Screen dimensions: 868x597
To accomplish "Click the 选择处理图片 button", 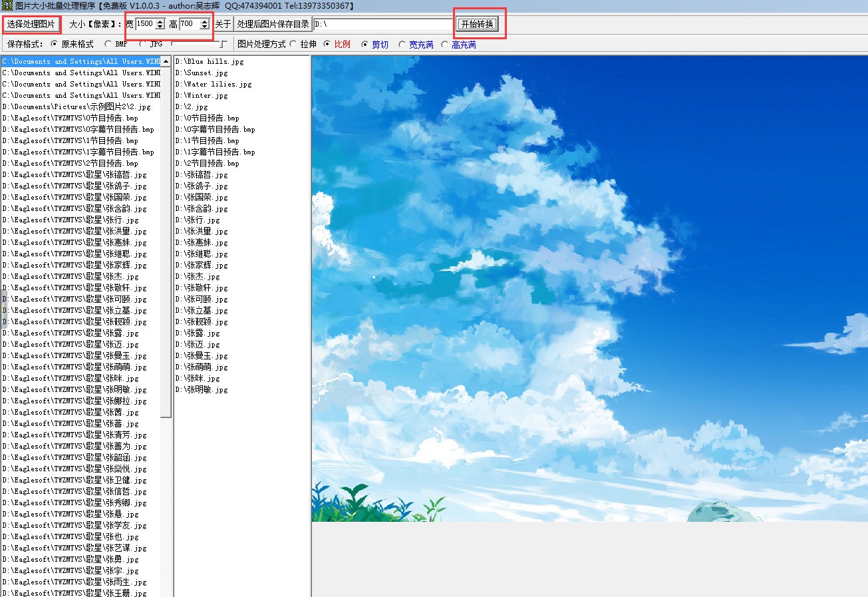I will click(x=31, y=25).
